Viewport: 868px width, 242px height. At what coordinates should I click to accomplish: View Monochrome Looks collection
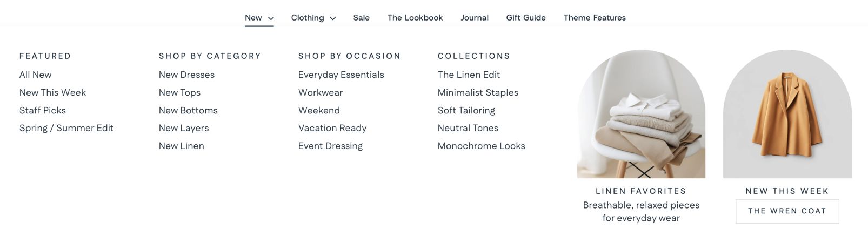point(481,146)
